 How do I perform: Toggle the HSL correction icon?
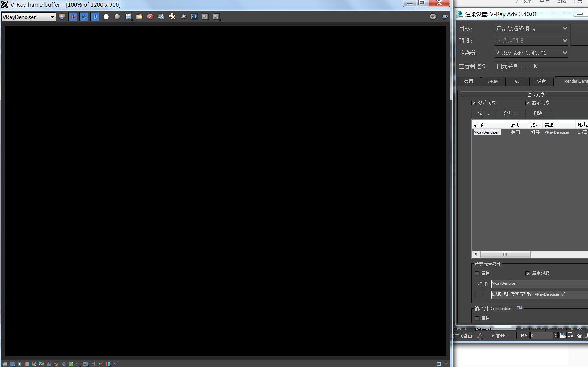pyautogui.click(x=34, y=364)
